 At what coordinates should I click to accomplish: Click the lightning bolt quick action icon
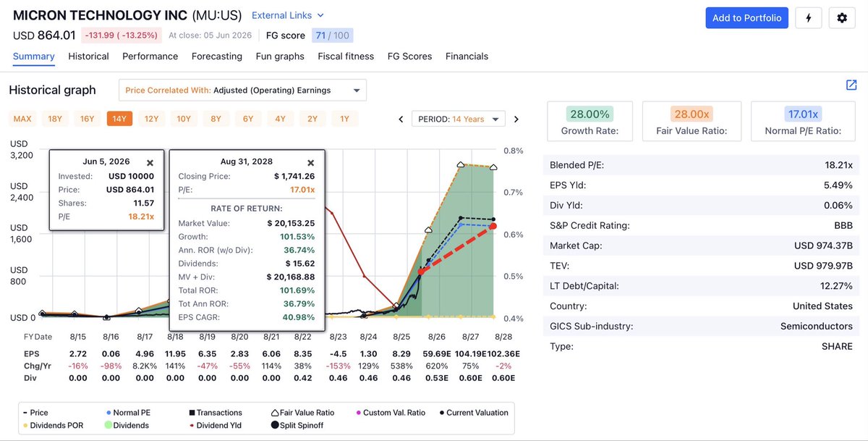pyautogui.click(x=808, y=18)
